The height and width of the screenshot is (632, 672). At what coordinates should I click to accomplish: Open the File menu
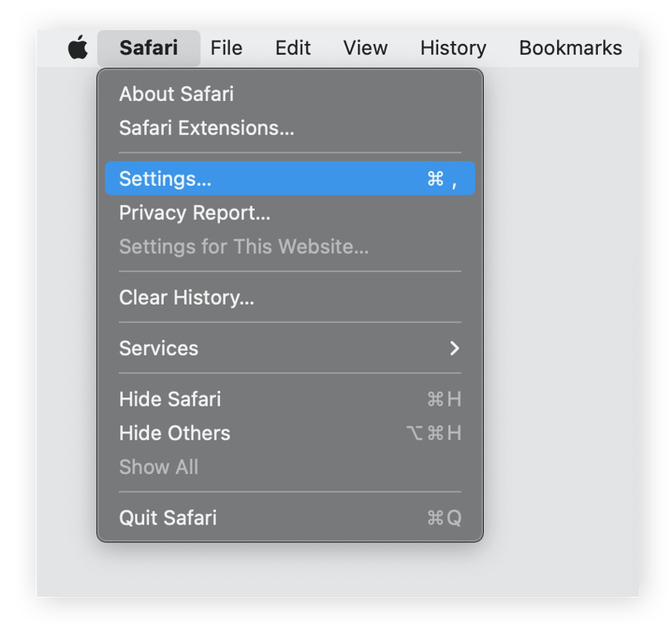click(x=226, y=47)
